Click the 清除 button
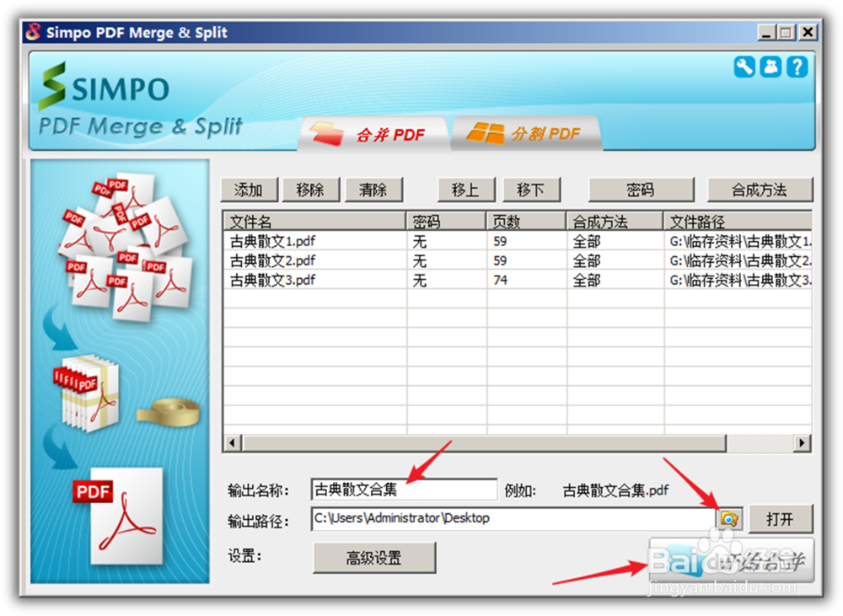The height and width of the screenshot is (616, 843). 373,190
